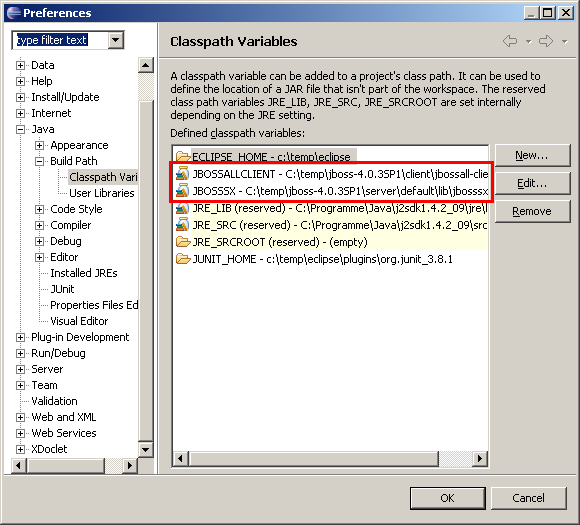Click the JRE_LIB jar icon
The image size is (580, 525).
[182, 208]
